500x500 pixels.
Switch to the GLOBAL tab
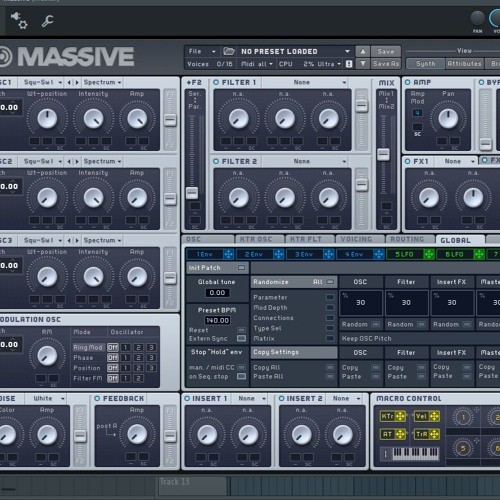pyautogui.click(x=460, y=240)
